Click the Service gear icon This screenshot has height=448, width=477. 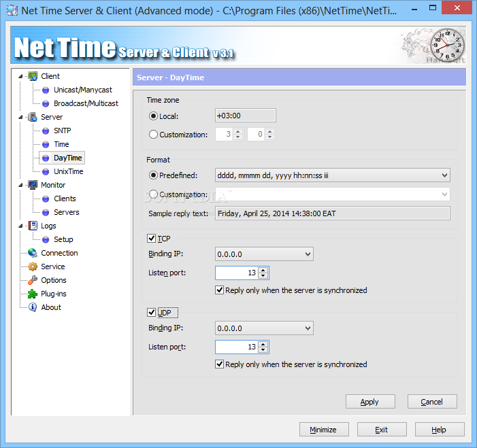pyautogui.click(x=33, y=266)
